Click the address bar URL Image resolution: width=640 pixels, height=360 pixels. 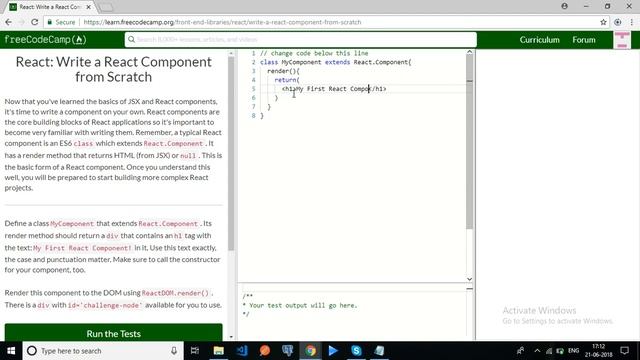(222, 22)
